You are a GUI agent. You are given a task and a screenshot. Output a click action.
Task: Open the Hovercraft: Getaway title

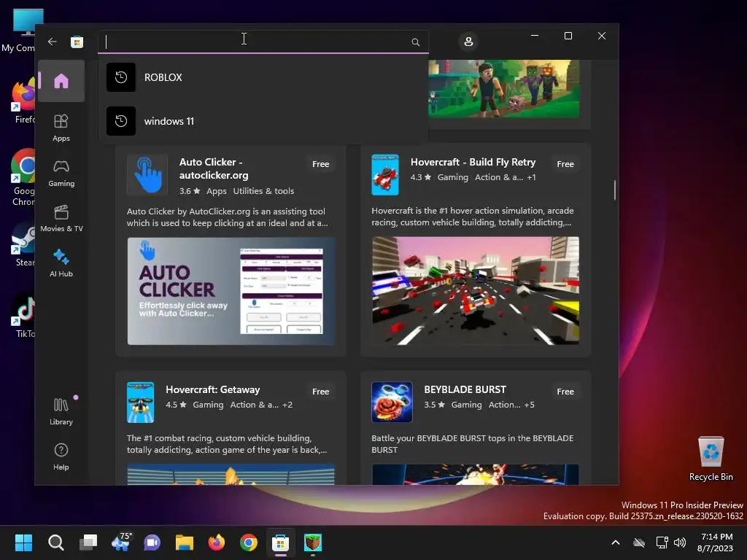tap(213, 389)
